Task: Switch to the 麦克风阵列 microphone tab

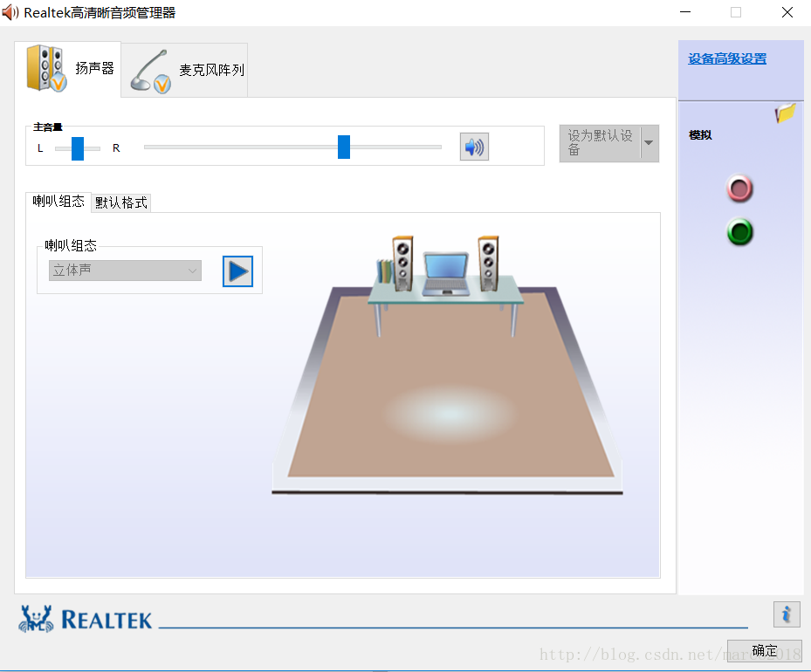Action: [185, 71]
